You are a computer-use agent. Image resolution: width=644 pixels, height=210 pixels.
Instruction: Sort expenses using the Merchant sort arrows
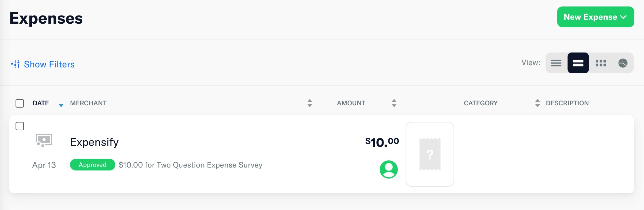point(310,103)
